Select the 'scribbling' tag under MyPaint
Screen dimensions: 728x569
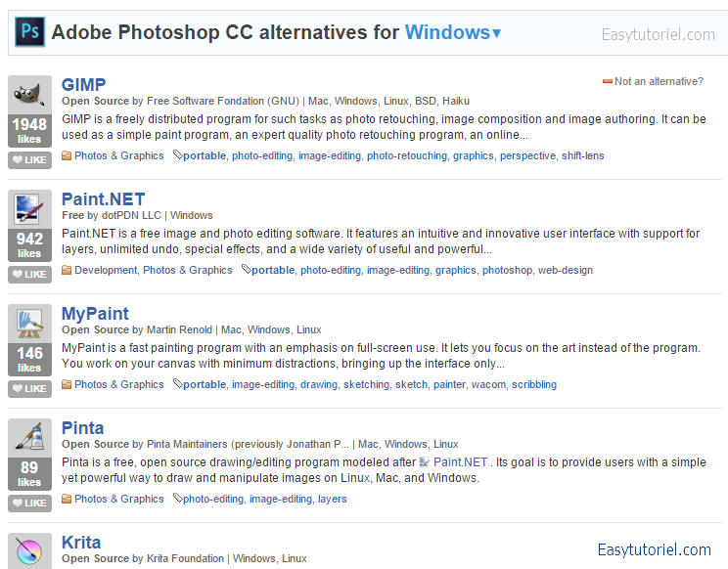click(x=534, y=384)
